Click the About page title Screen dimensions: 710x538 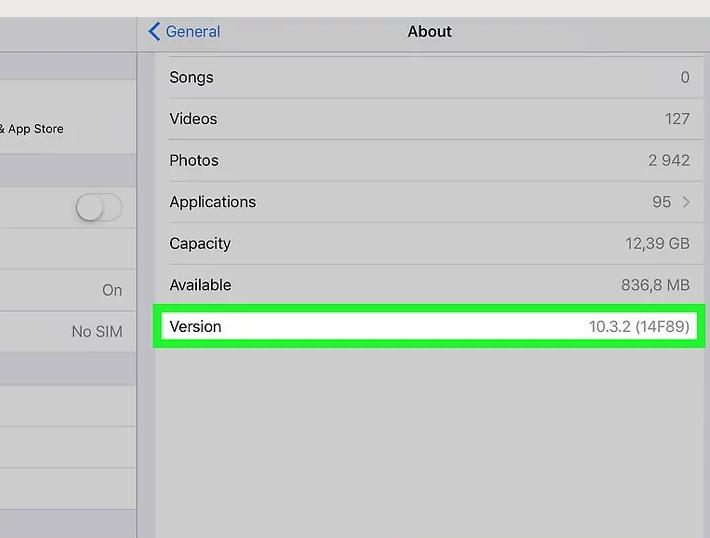point(430,32)
